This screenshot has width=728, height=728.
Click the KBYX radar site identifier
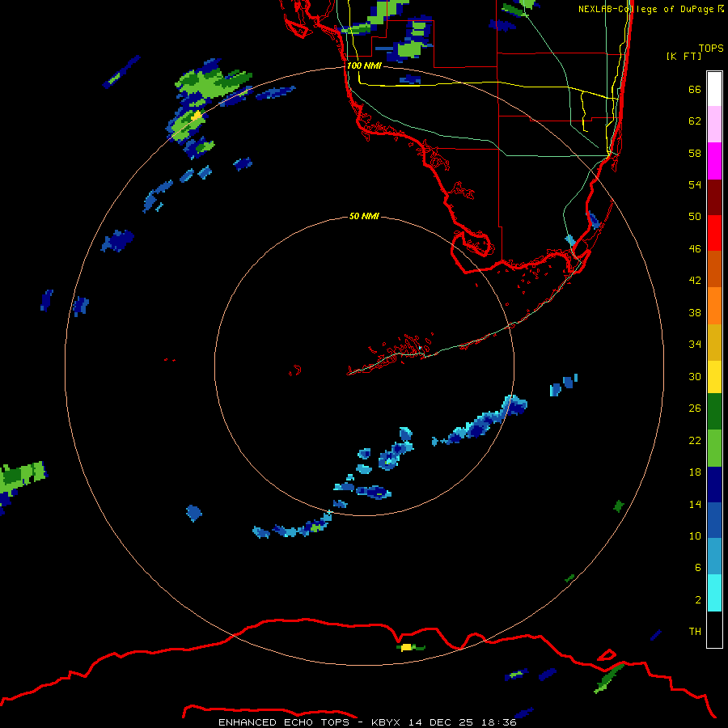385,722
